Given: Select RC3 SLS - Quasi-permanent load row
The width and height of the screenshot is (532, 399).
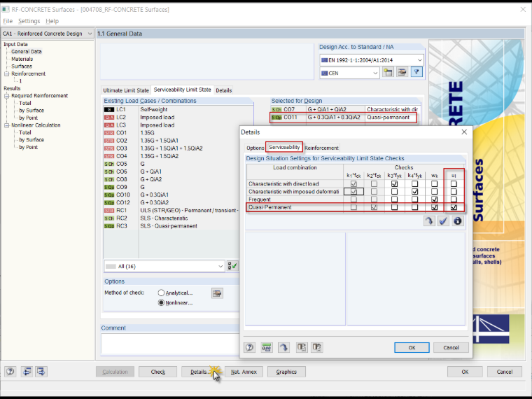Looking at the screenshot, I should [x=171, y=226].
